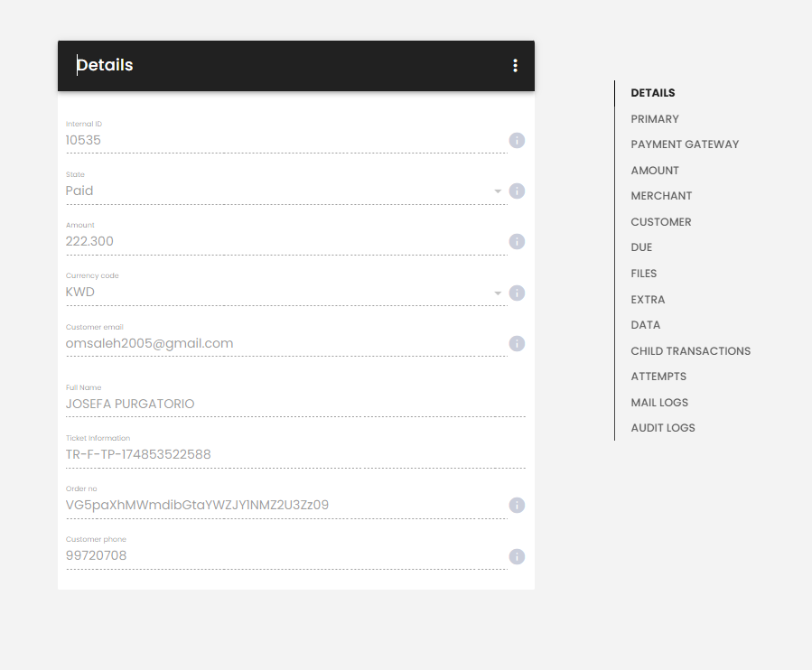812x670 pixels.
Task: Open MAIL LOGS section
Action: point(659,403)
